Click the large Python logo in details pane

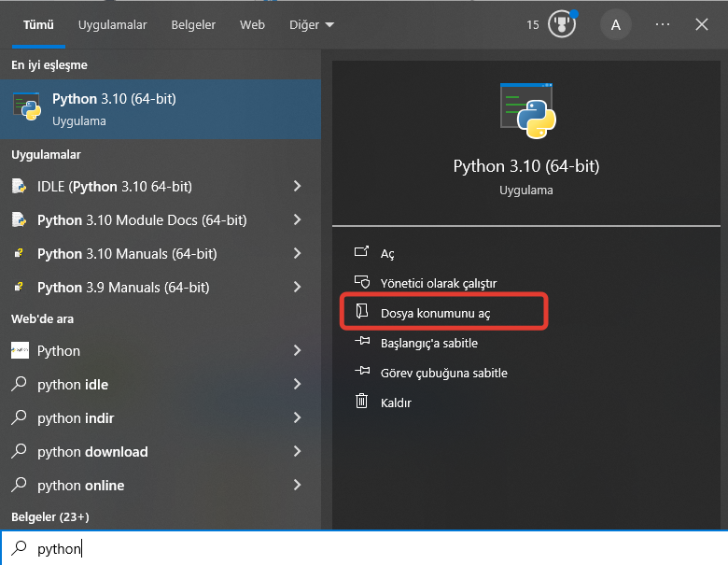(528, 110)
